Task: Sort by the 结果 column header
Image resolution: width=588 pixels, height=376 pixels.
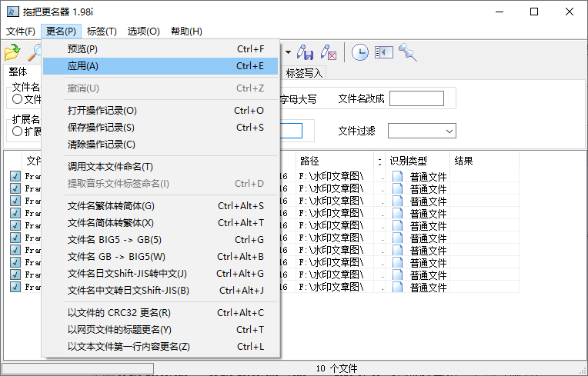Action: click(485, 161)
